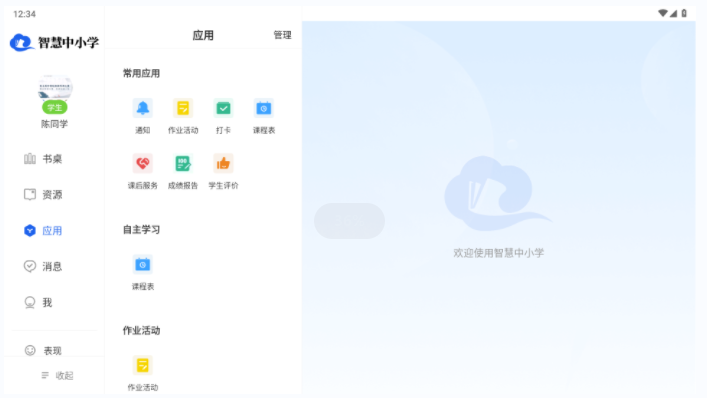This screenshot has height=398, width=707.
Task: Click the 12:34 clock
Action: coord(24,14)
